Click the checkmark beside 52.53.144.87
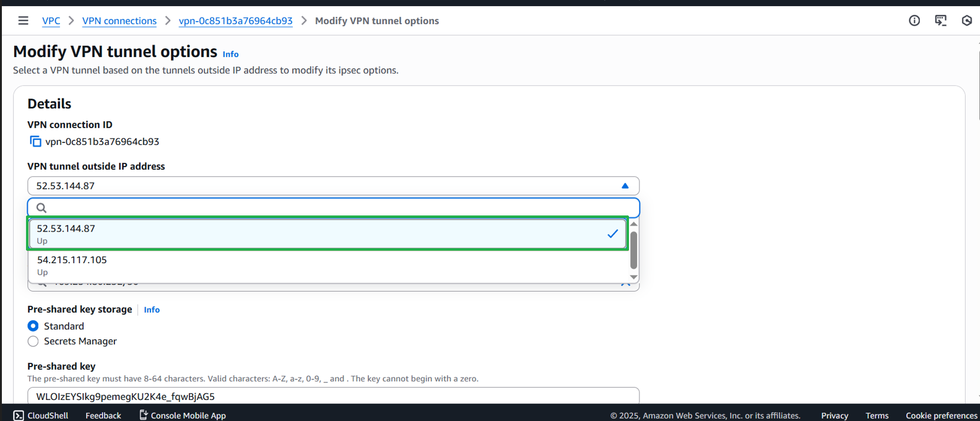The image size is (980, 421). pyautogui.click(x=612, y=233)
